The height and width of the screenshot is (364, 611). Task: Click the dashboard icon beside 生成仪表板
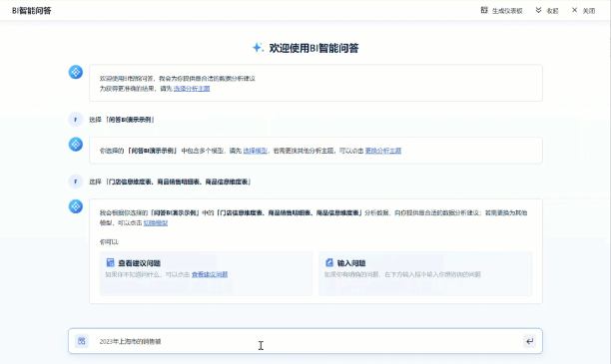484,10
